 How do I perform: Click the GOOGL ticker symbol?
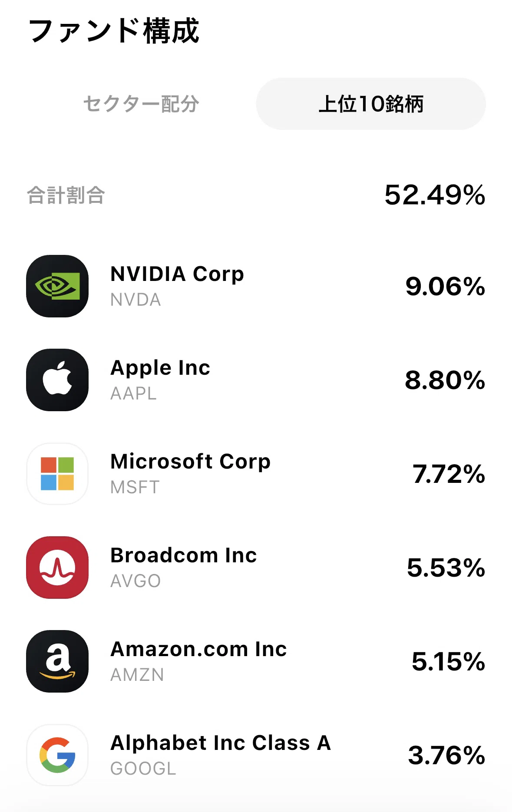pyautogui.click(x=143, y=769)
